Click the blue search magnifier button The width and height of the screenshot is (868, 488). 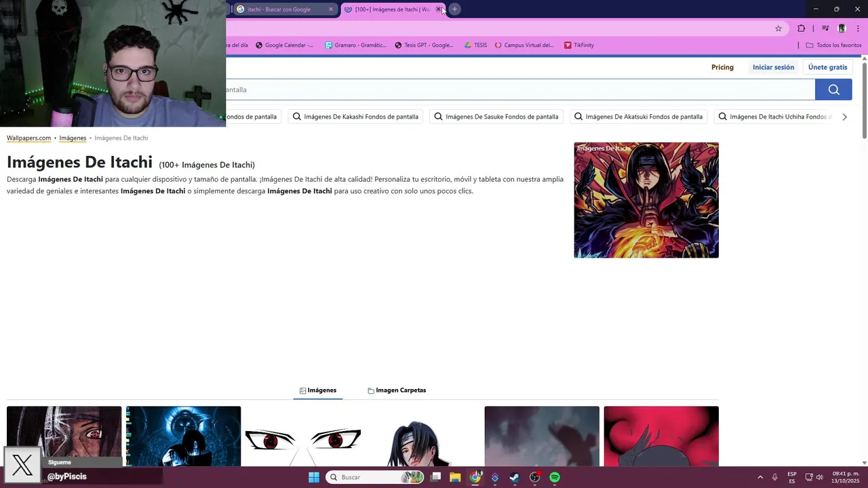pos(833,89)
